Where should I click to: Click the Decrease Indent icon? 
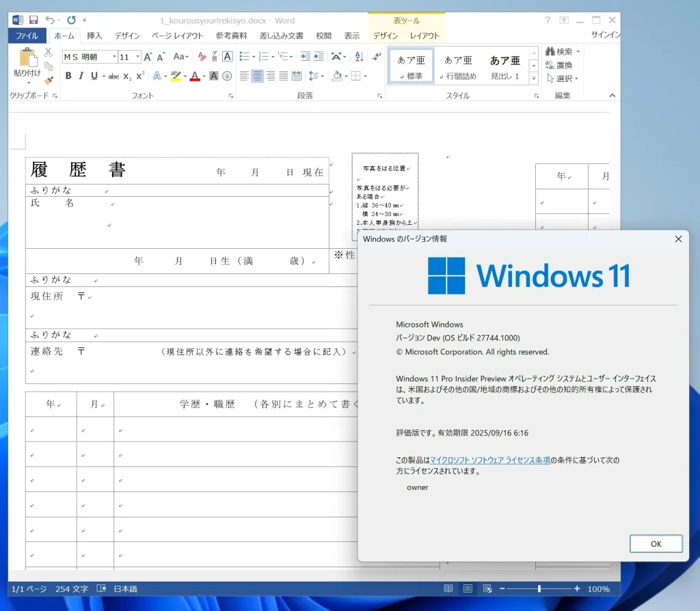(306, 56)
